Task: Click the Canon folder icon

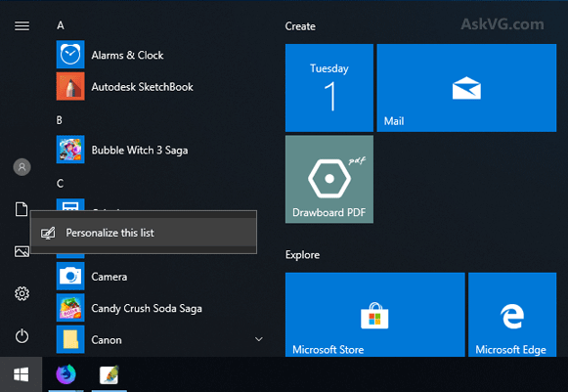Action: [70, 339]
